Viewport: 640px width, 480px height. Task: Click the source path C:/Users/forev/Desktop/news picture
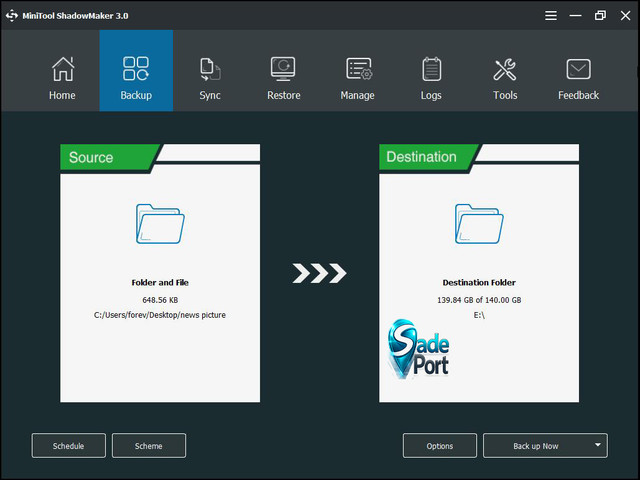pyautogui.click(x=160, y=315)
